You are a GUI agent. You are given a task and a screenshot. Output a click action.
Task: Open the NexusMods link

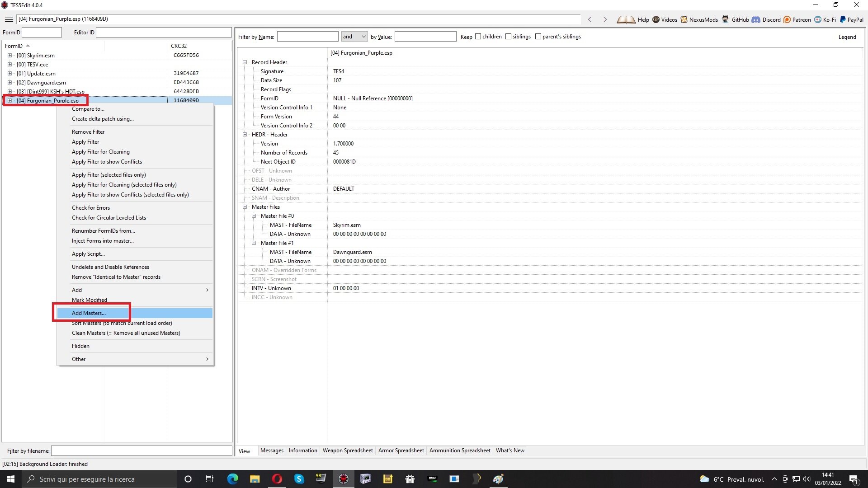click(x=699, y=19)
